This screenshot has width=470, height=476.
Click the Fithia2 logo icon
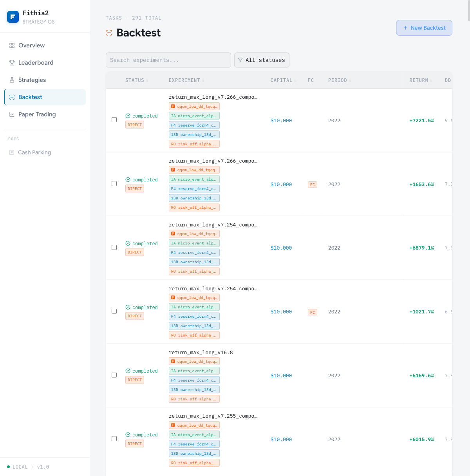[13, 17]
